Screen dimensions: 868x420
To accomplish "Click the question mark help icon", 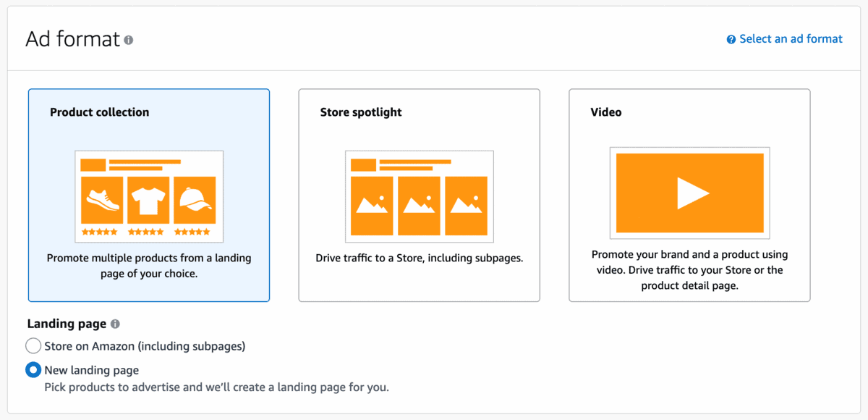I will coord(731,39).
